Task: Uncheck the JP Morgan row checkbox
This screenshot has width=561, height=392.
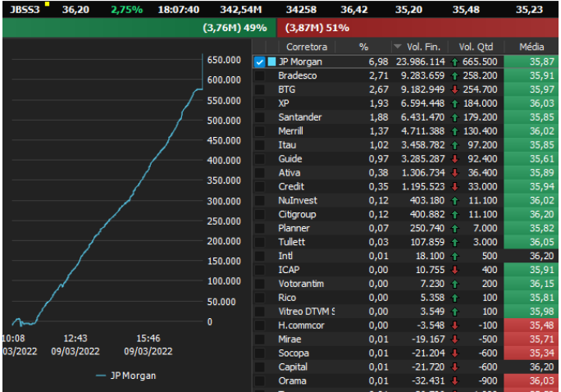Action: pyautogui.click(x=259, y=62)
